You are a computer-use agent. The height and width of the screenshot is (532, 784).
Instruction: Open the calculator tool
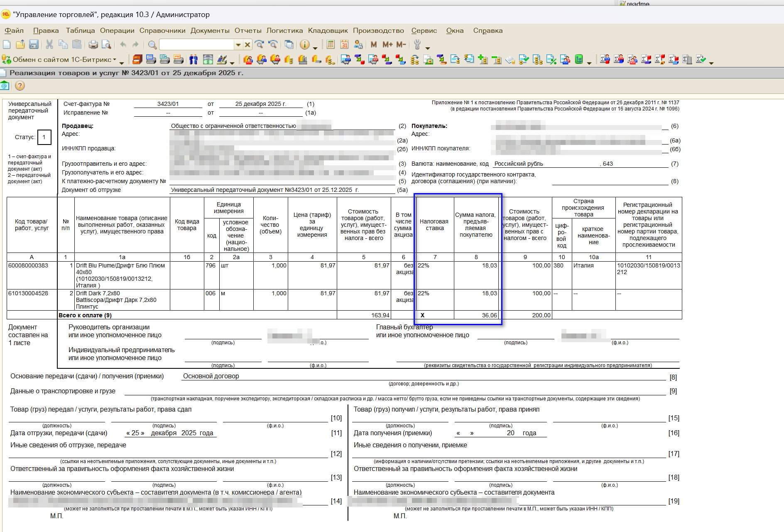[x=331, y=44]
